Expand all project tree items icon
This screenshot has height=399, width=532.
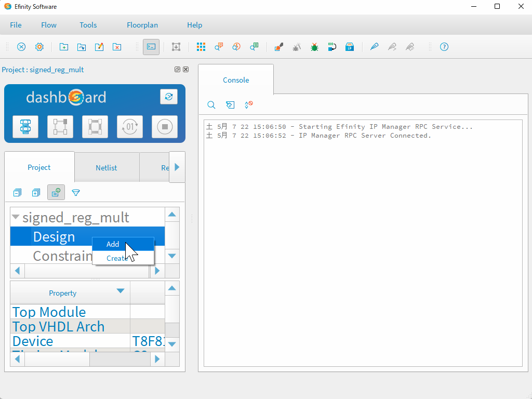pos(36,193)
